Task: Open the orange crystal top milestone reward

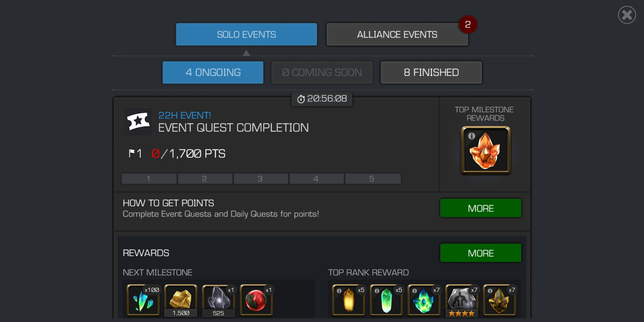Action: (486, 150)
